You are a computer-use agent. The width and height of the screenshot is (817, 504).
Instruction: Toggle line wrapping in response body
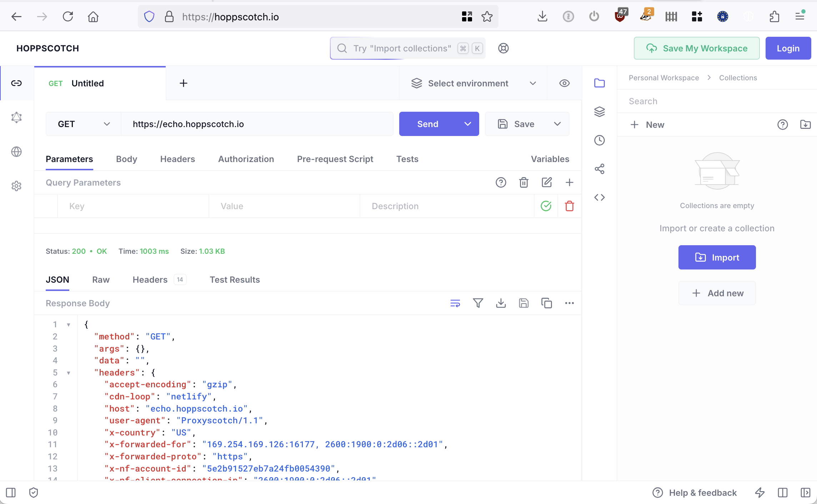(455, 303)
